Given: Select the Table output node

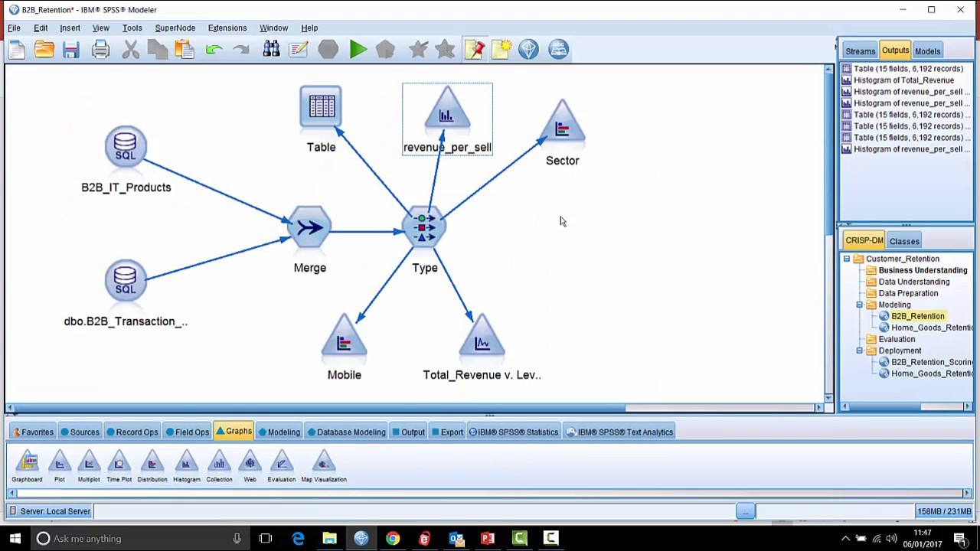Looking at the screenshot, I should [x=322, y=109].
